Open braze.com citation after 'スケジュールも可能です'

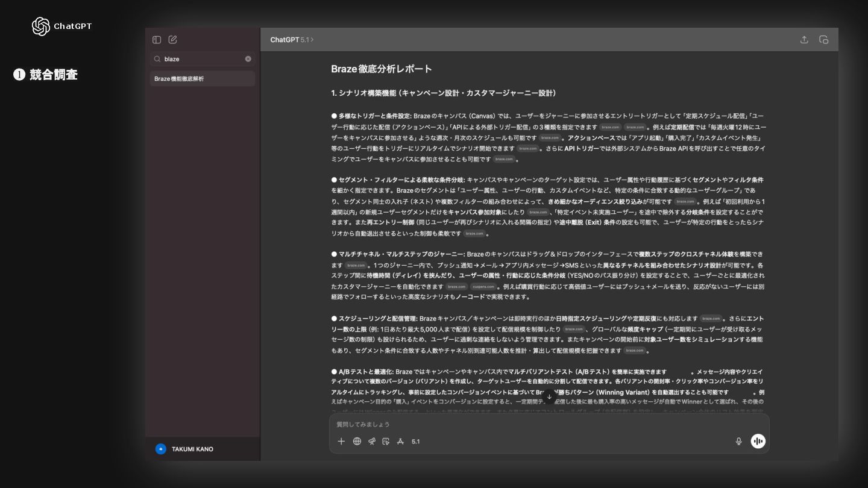(550, 138)
